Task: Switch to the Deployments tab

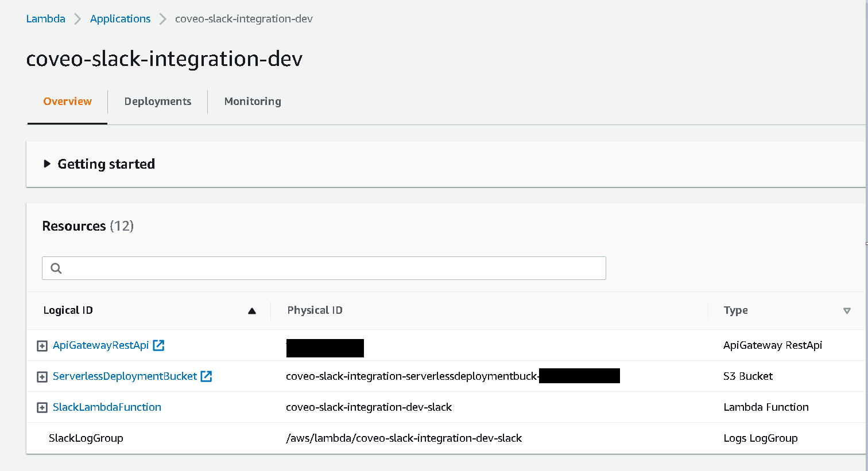Action: pos(158,102)
